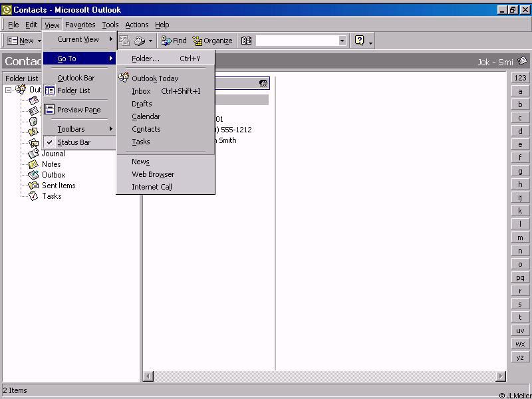Click the "555-1212" phone number text
Image resolution: width=532 pixels, height=399 pixels.
pos(236,130)
